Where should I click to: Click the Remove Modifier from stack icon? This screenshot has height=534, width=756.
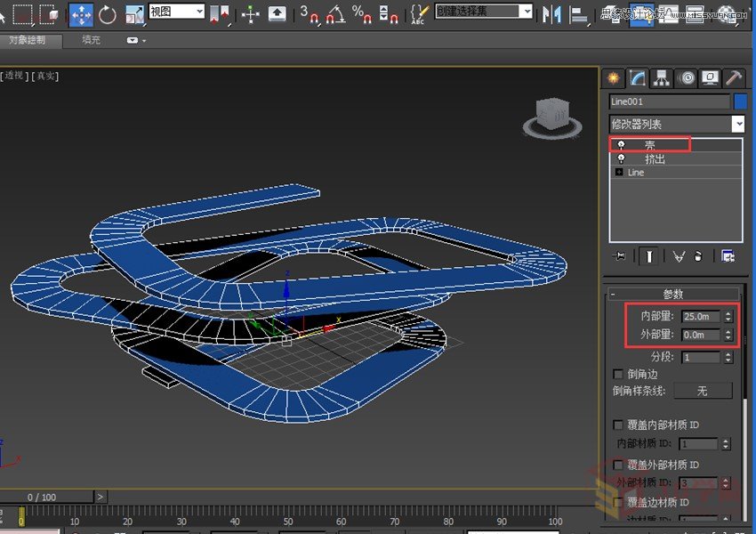click(698, 256)
